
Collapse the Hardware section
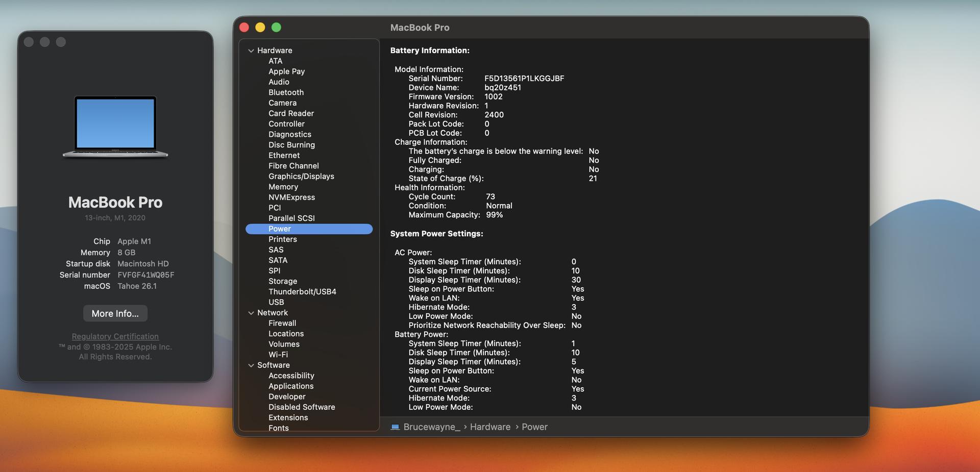click(251, 51)
